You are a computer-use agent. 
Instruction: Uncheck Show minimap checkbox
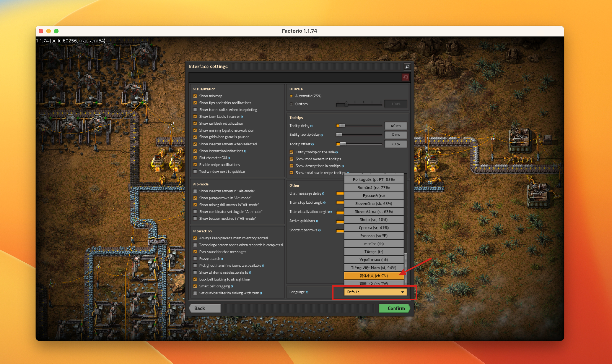195,96
